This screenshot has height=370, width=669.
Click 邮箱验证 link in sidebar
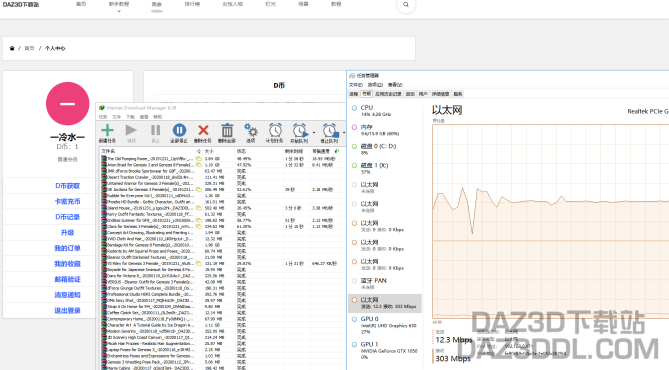67,280
